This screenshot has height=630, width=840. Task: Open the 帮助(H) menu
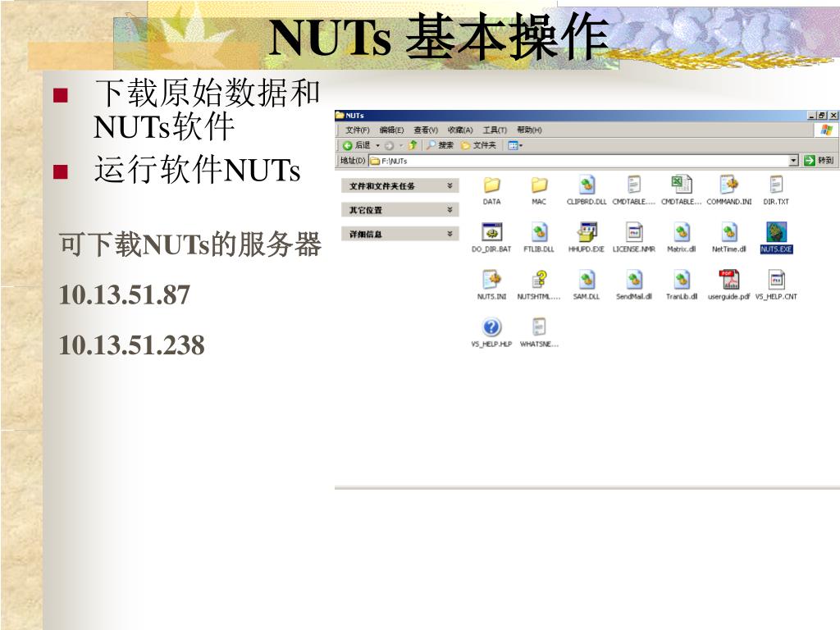tap(529, 130)
